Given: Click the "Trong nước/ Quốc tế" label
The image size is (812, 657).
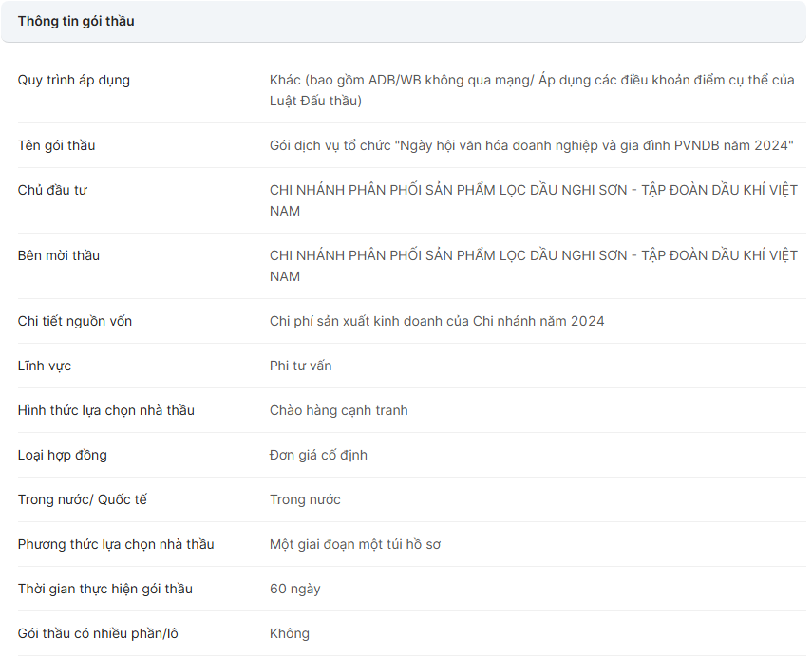Looking at the screenshot, I should coord(83,499).
